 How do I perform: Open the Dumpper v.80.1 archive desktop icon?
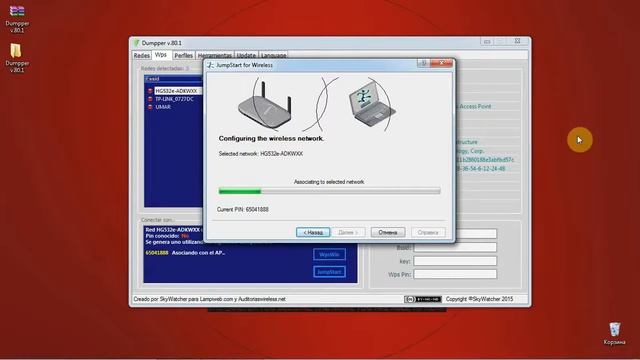coord(17,19)
